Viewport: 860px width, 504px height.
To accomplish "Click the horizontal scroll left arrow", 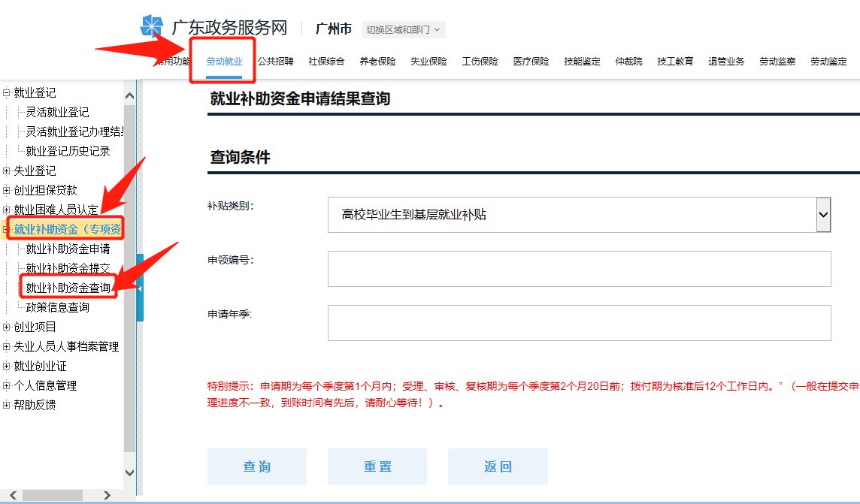I will click(11, 496).
